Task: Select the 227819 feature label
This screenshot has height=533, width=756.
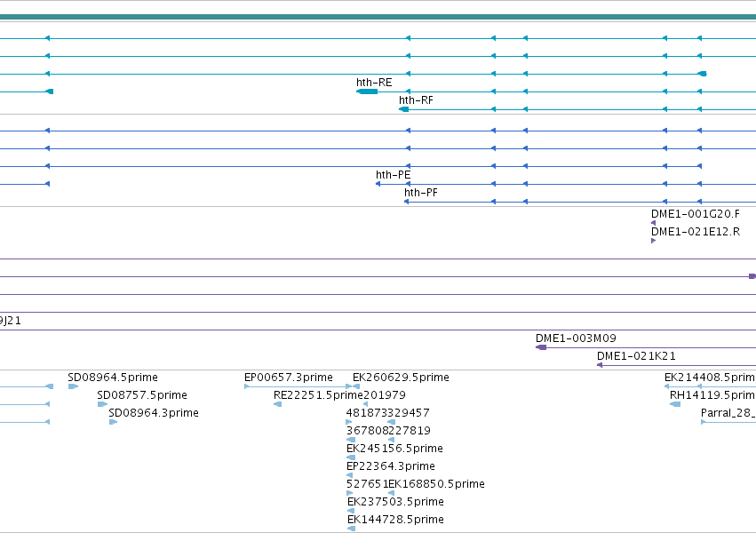Action: pos(410,431)
